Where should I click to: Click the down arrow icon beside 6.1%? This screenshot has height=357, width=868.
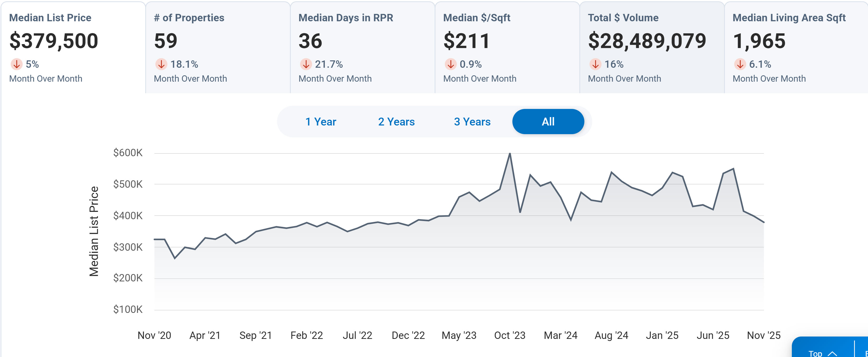740,64
